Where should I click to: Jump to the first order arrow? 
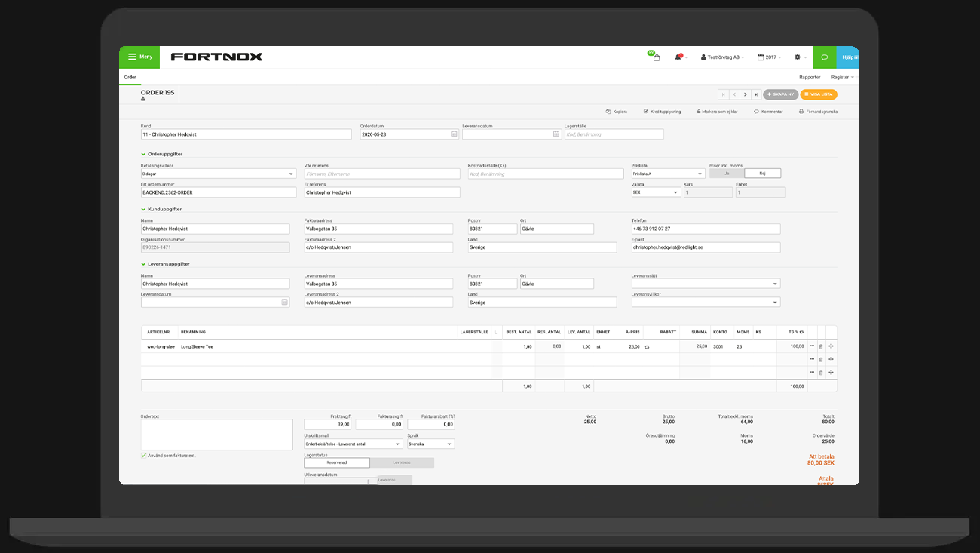pyautogui.click(x=723, y=94)
